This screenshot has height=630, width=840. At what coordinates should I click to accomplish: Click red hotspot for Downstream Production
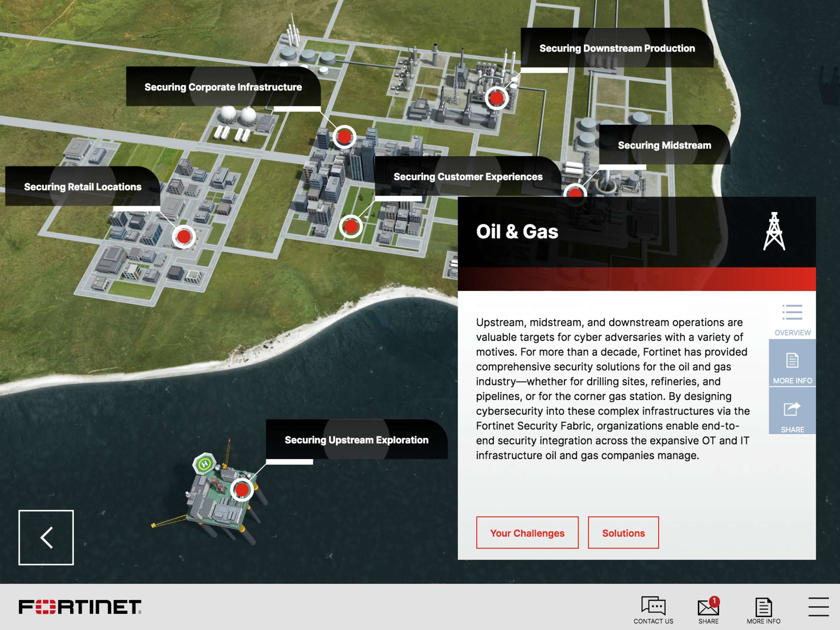click(496, 98)
